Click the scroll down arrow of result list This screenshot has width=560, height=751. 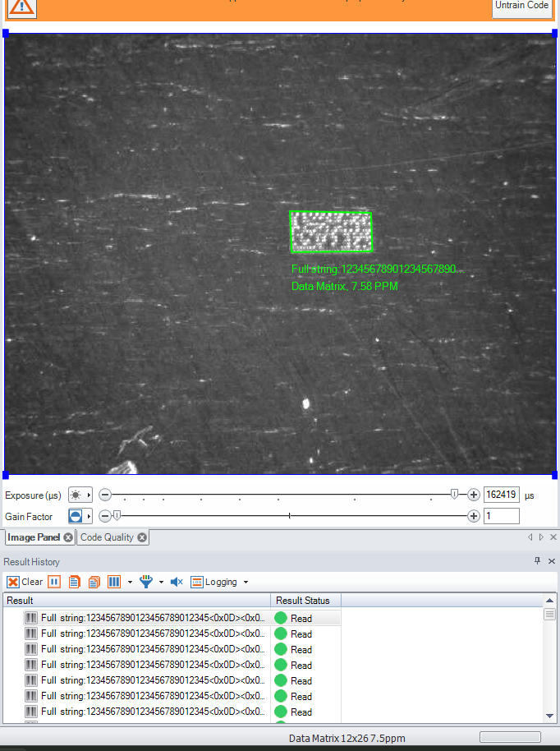click(549, 716)
